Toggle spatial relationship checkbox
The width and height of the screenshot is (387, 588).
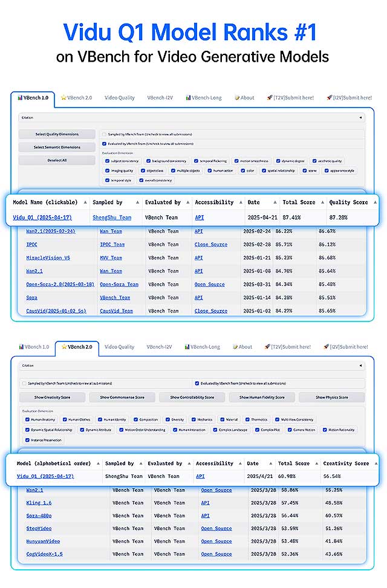click(264, 170)
